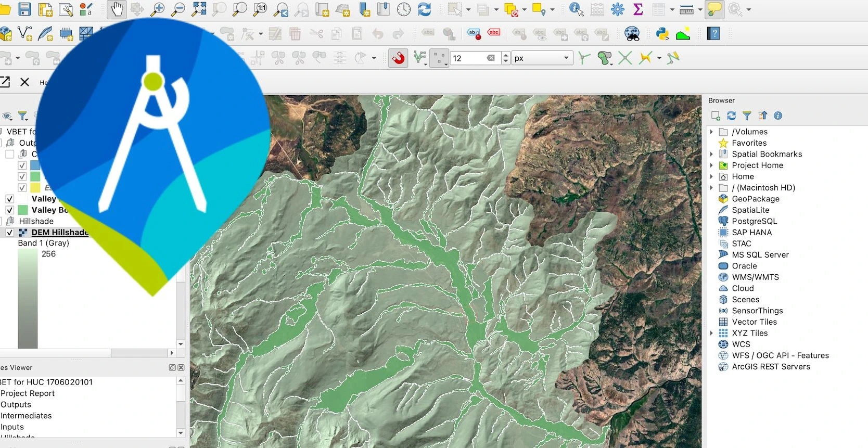Float the viewer dock panel
Viewport: 868px width, 448px height.
[x=172, y=367]
